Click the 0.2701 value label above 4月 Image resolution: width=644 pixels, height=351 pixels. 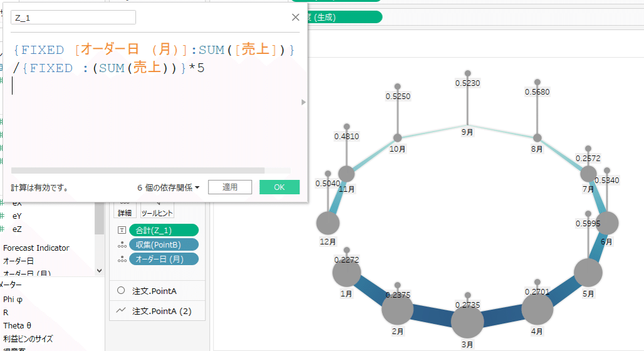(x=538, y=292)
